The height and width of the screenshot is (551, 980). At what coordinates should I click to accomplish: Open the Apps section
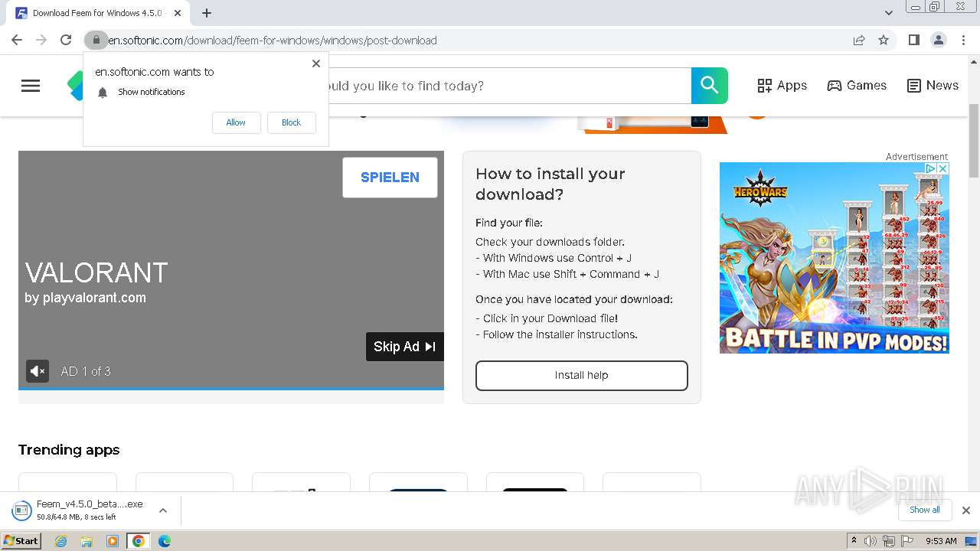pos(782,86)
